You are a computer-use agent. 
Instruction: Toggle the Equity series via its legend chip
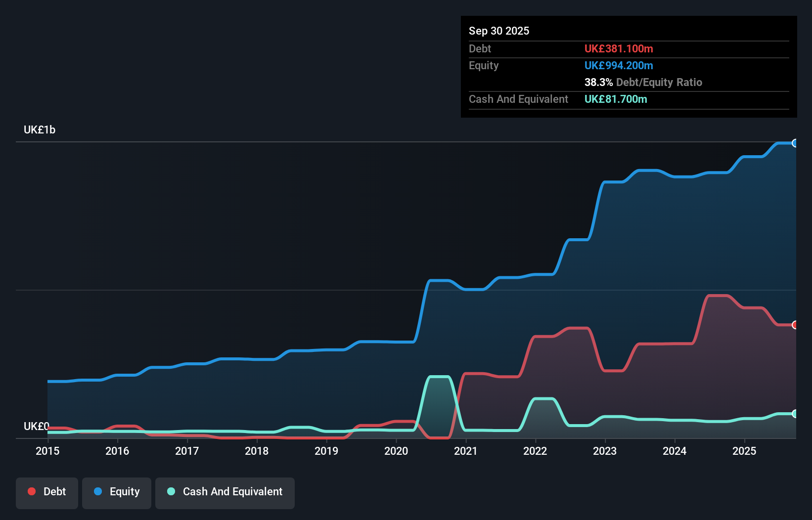[116, 492]
